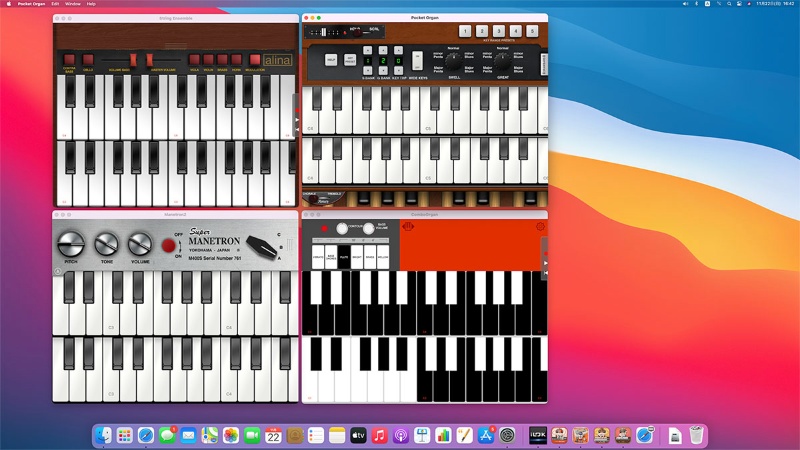The image size is (800, 450).
Task: Click the Manetron Tone knob
Action: pyautogui.click(x=106, y=243)
